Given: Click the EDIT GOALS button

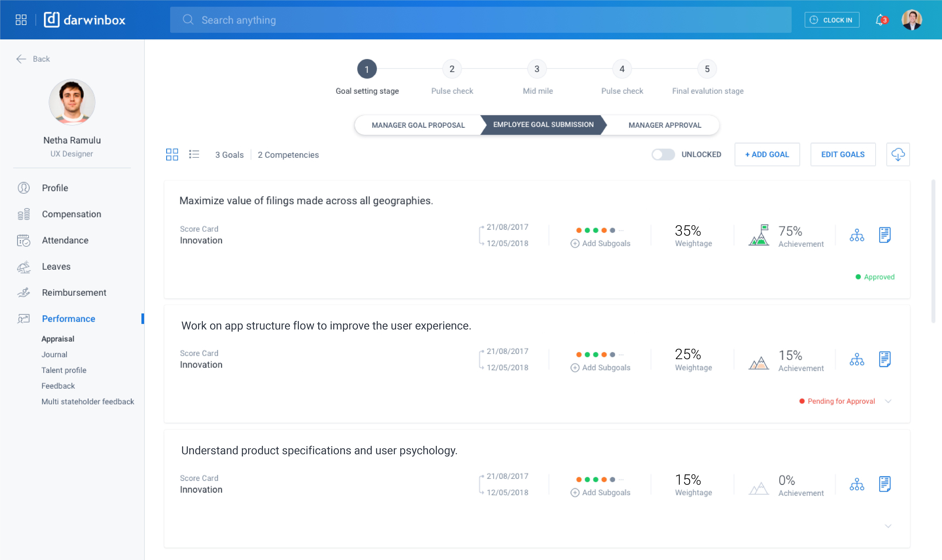Looking at the screenshot, I should tap(843, 154).
